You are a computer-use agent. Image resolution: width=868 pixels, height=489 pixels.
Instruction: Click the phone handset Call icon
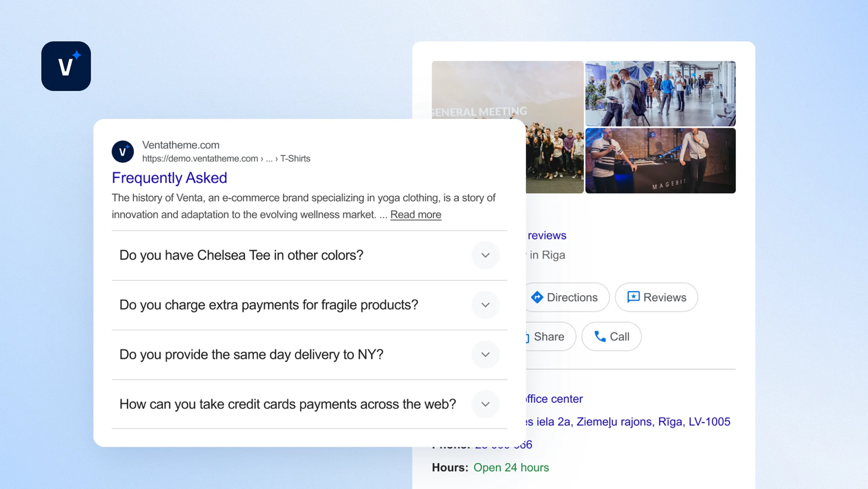pyautogui.click(x=600, y=336)
